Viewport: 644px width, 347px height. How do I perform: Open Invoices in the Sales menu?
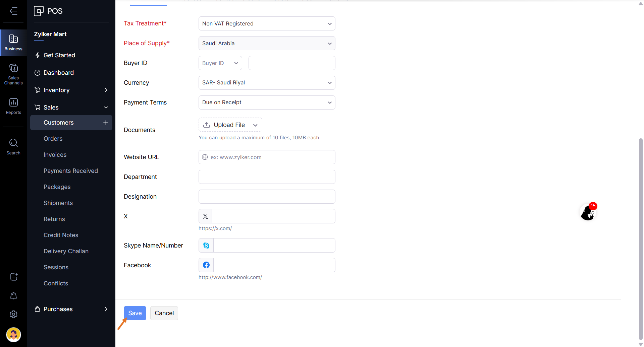tap(55, 155)
